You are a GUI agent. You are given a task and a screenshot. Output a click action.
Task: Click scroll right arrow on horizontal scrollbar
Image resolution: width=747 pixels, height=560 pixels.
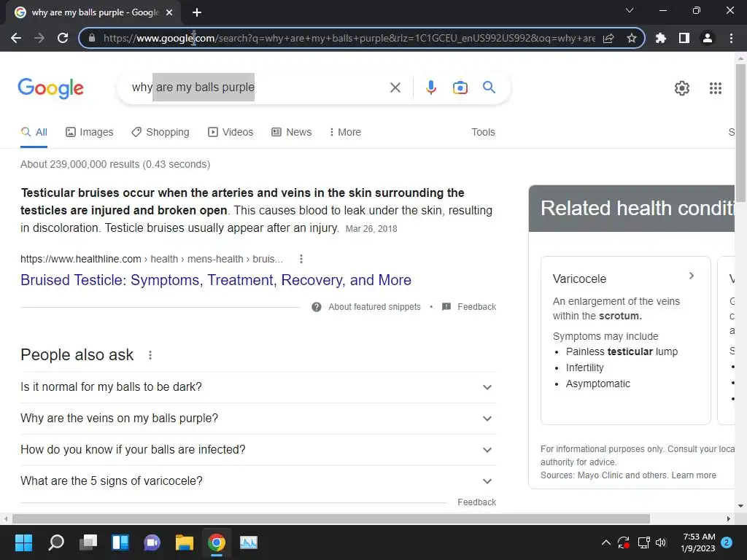coord(729,518)
